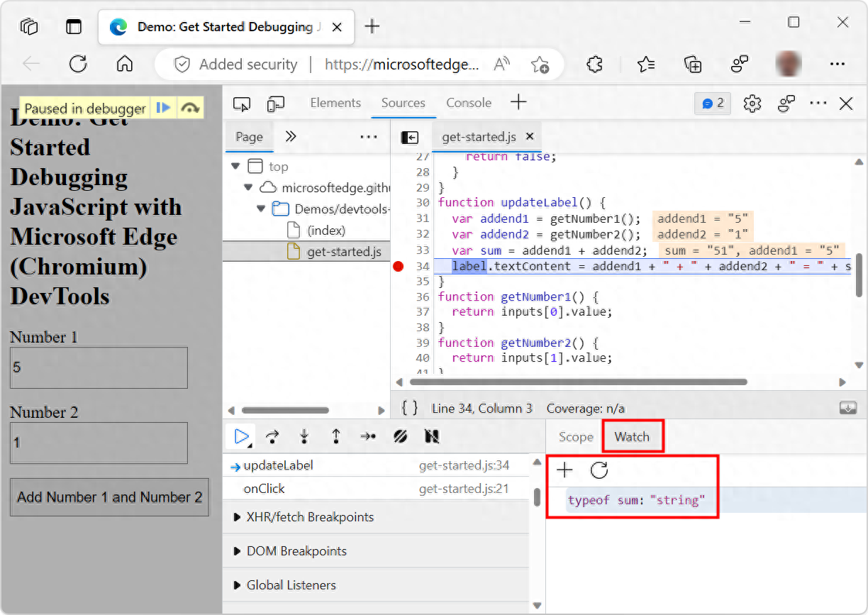Pretty print the source code
The image size is (868, 615).
point(410,408)
